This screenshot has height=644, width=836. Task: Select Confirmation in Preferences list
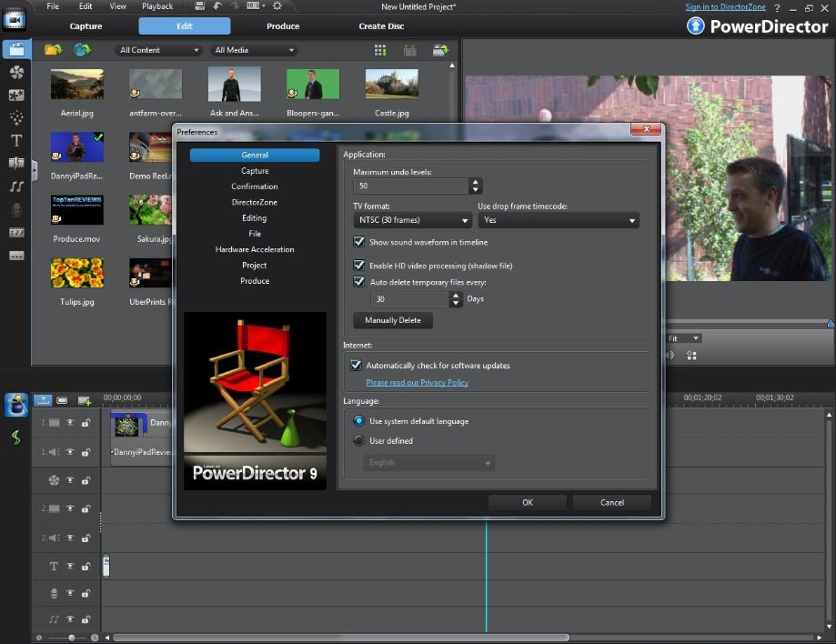pyautogui.click(x=255, y=186)
